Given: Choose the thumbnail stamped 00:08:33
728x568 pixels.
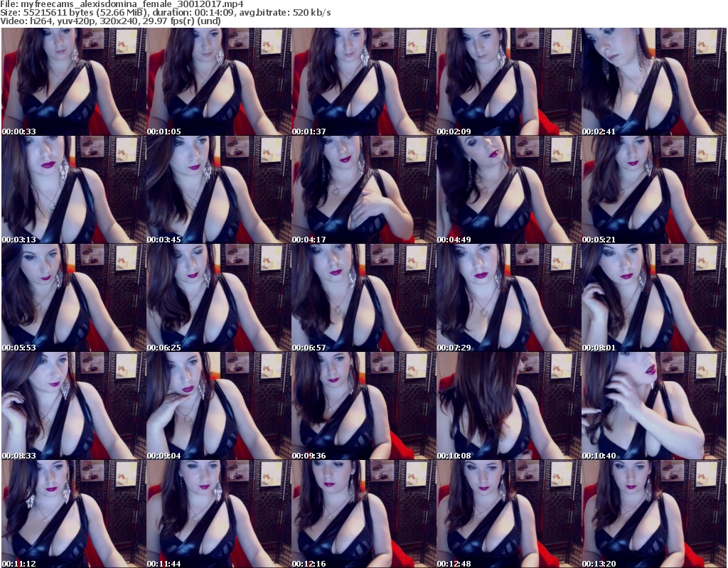Looking at the screenshot, I should [74, 406].
